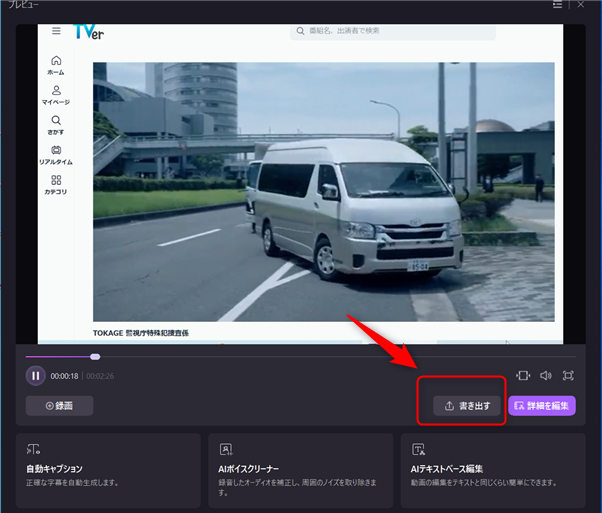Open さがす in TVer sidebar
Viewport: 602px width, 513px height.
tap(56, 125)
